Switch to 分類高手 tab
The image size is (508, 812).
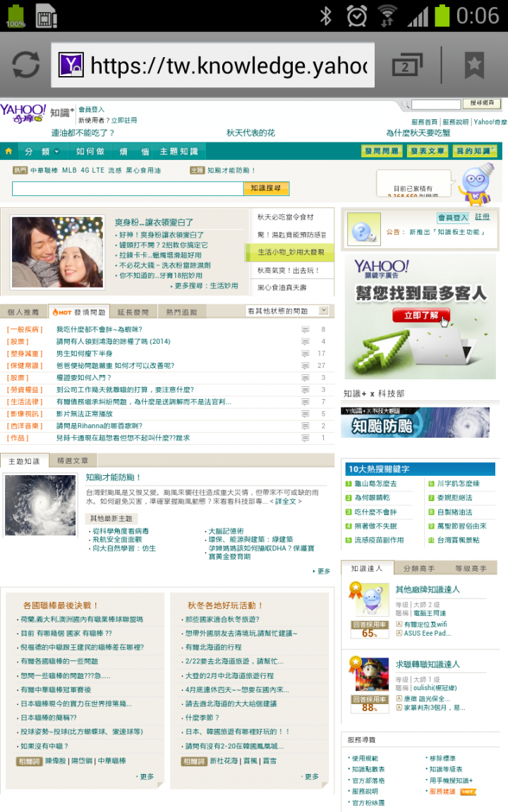click(419, 568)
